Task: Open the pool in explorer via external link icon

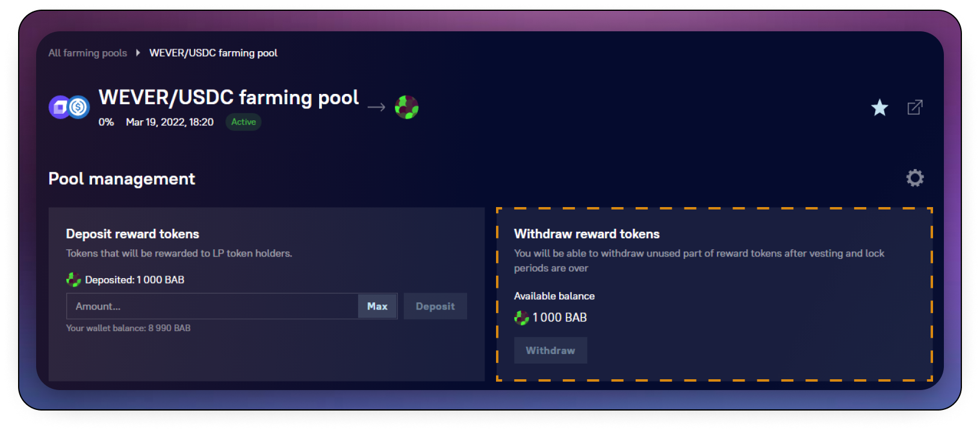Action: (x=914, y=108)
